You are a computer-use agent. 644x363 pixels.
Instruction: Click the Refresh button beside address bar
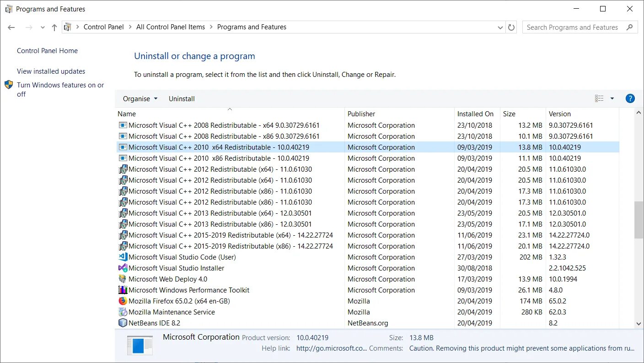pos(512,27)
